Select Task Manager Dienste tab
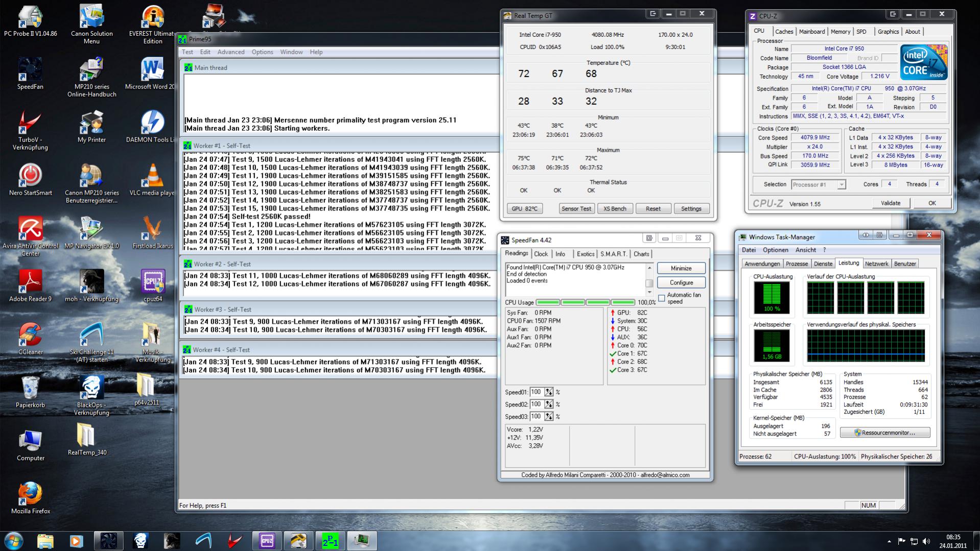Screen dimensions: 980x551 click(x=823, y=263)
